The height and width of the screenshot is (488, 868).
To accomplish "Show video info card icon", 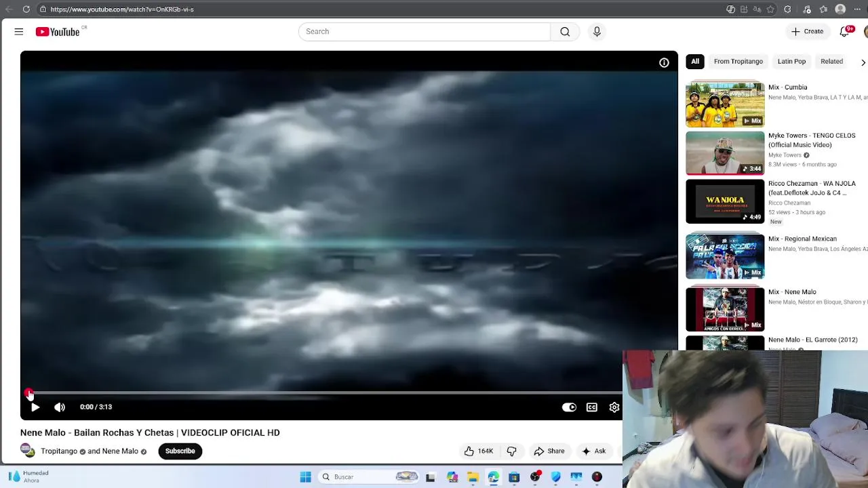I will (664, 62).
